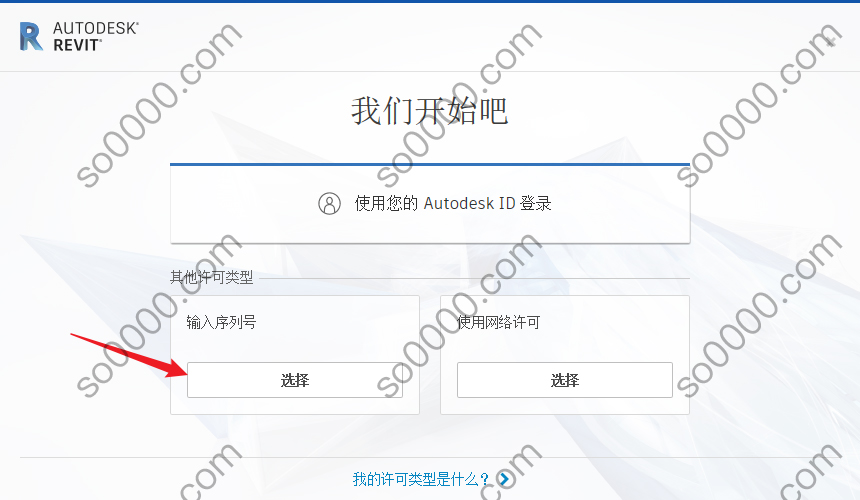Click the arrow icon after 我的许可类型是什么？
860x500 pixels.
(504, 479)
